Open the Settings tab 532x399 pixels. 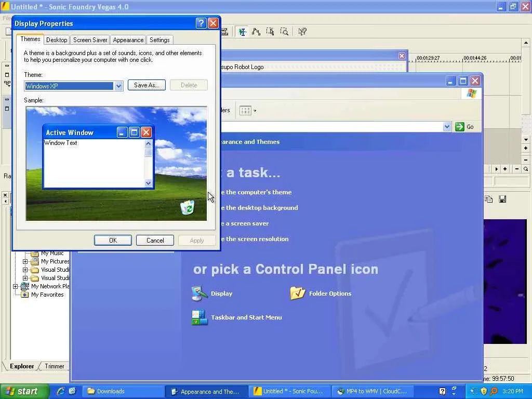coord(159,40)
